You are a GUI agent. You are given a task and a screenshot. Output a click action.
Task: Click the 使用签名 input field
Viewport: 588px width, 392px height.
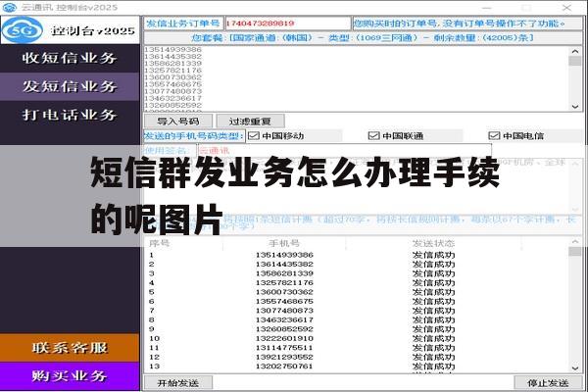point(344,151)
